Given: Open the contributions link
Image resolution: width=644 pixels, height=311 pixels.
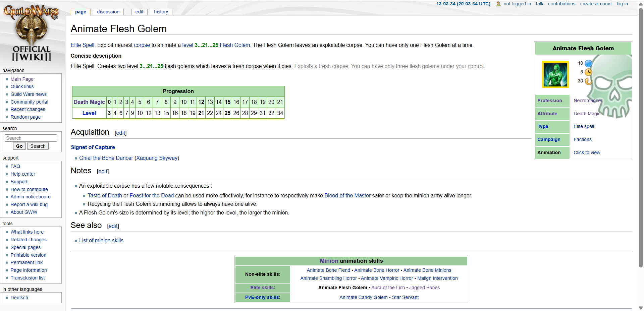Looking at the screenshot, I should (561, 4).
